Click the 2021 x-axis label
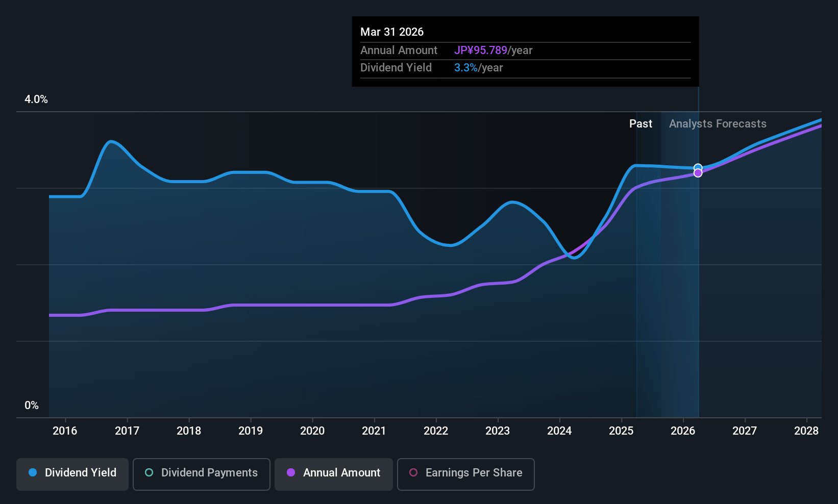The image size is (838, 504). (374, 431)
